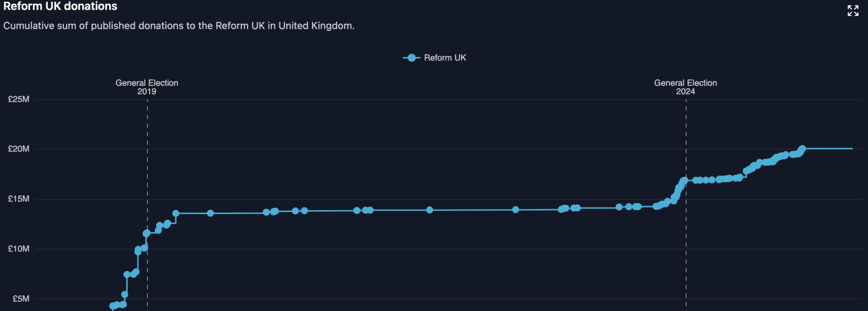Click the Reform UK donations chart title

click(x=60, y=6)
